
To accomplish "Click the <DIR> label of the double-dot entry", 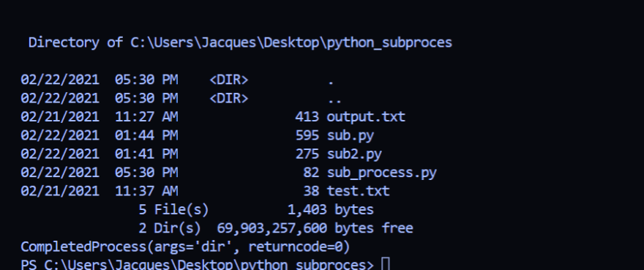I will click(229, 98).
